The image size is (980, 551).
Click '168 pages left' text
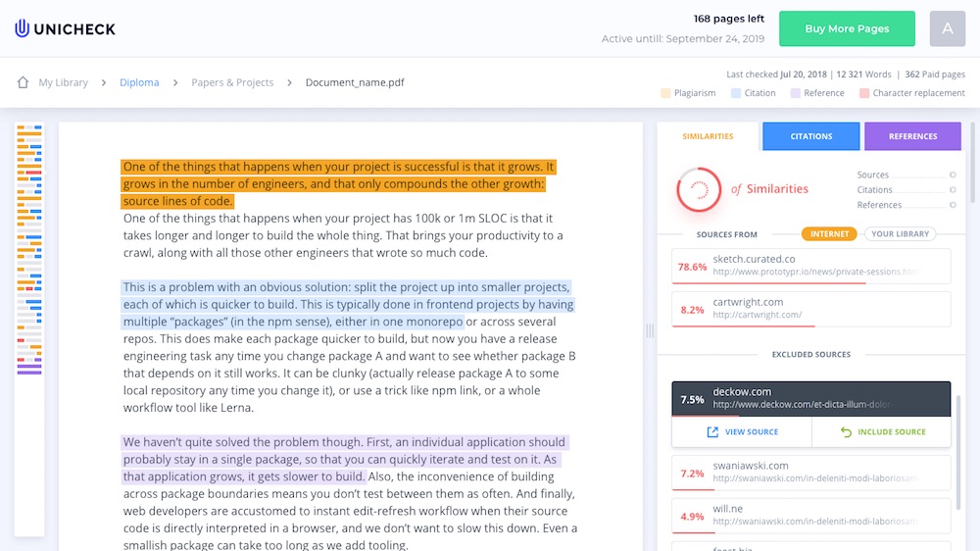(x=729, y=19)
